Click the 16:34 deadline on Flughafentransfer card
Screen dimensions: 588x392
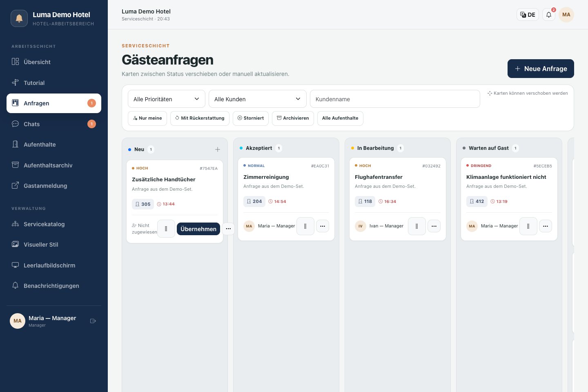pos(387,201)
